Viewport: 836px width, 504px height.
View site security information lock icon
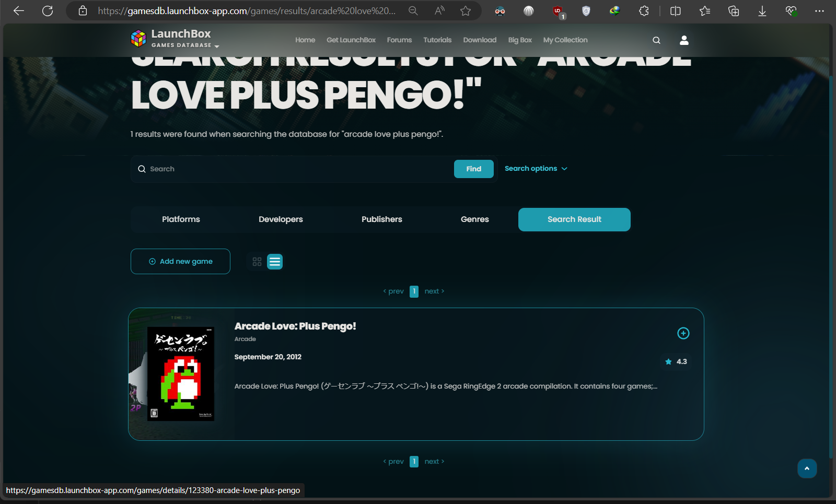(x=83, y=11)
